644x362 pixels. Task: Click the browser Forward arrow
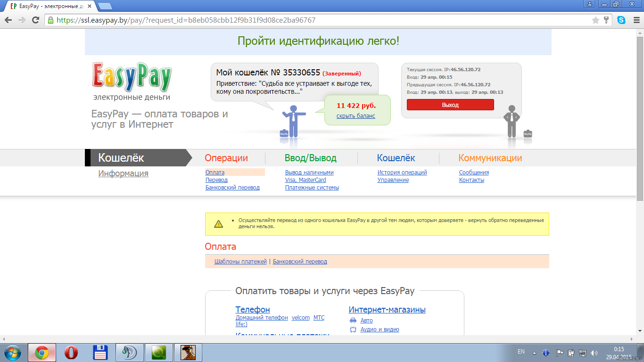click(x=22, y=20)
